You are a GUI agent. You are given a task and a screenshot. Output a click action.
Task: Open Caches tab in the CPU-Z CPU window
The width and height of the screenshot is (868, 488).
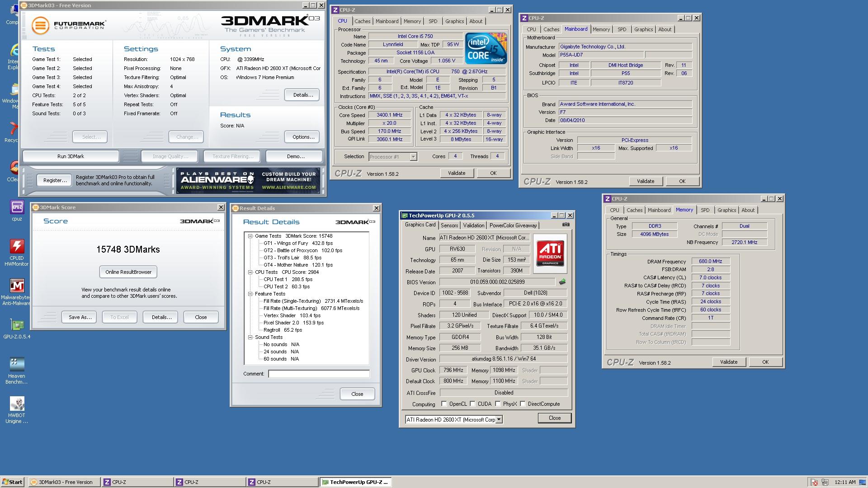tap(362, 21)
